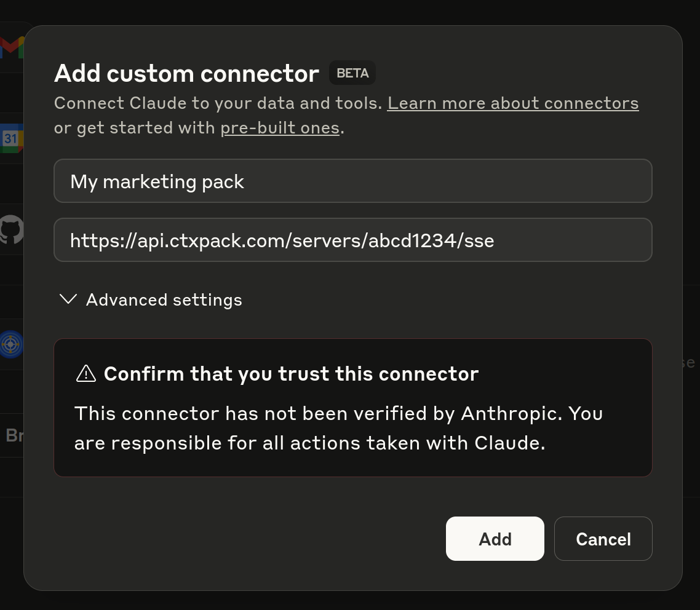Expand the Advanced settings chevron

pyautogui.click(x=68, y=299)
